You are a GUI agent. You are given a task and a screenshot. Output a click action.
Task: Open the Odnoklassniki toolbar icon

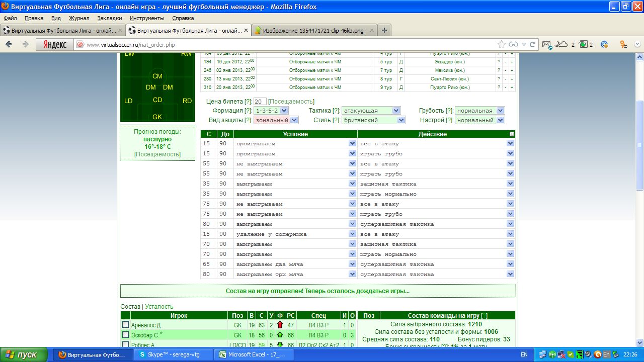tap(624, 44)
